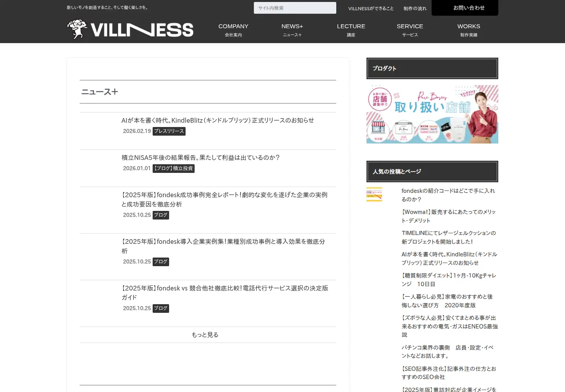Open the COMPANY 会社案内 menu
The image size is (565, 392).
(233, 30)
